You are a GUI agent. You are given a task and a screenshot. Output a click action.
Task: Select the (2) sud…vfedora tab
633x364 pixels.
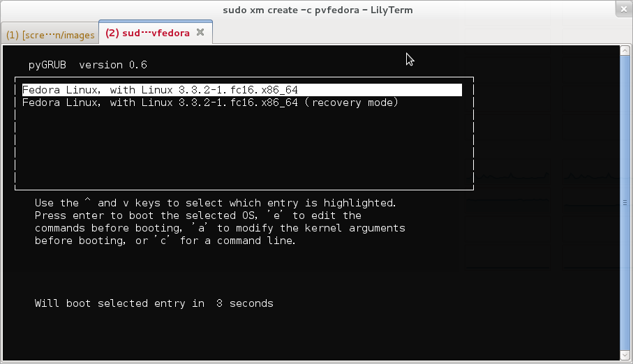click(147, 33)
